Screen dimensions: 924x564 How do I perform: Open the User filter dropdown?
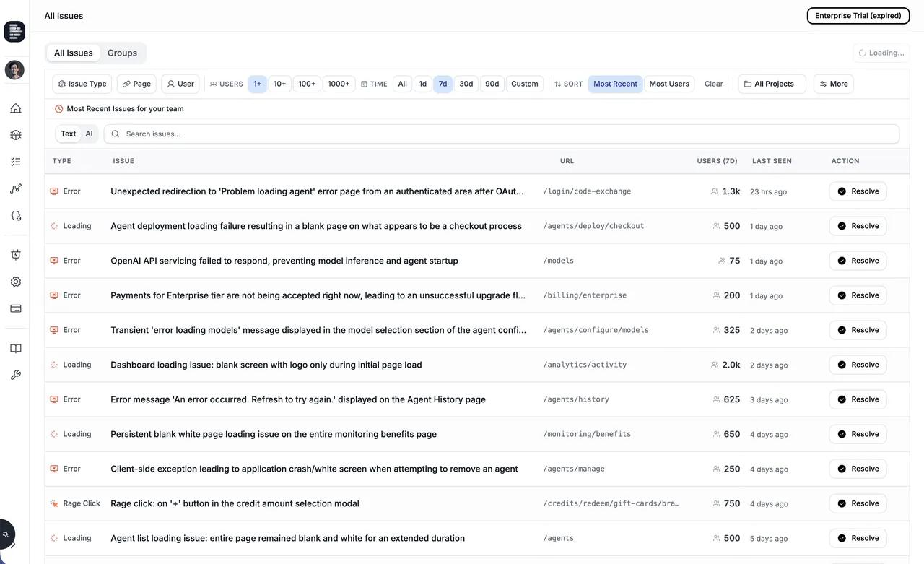point(180,84)
